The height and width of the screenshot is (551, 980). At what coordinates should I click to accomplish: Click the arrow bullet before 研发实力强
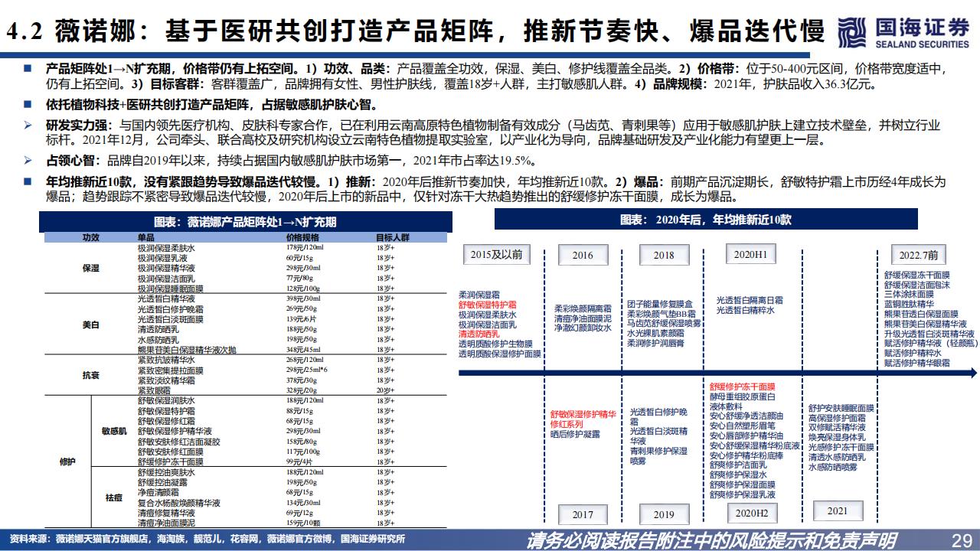tap(28, 125)
